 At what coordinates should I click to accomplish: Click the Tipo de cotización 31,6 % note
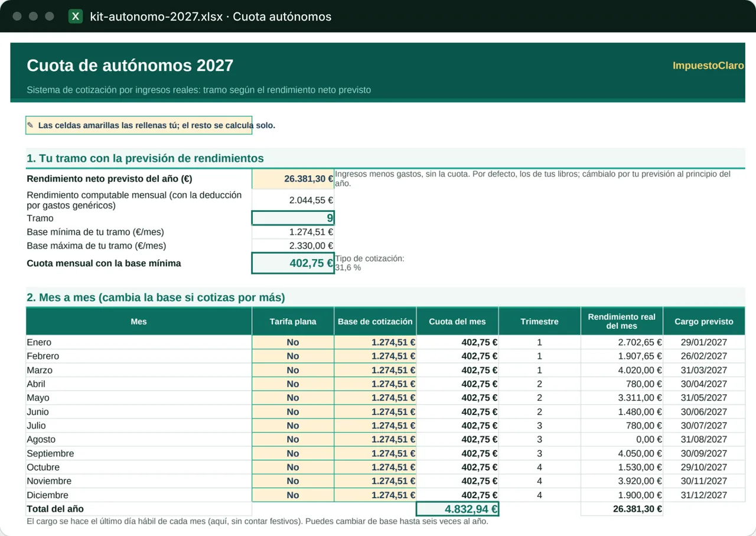[x=370, y=263]
